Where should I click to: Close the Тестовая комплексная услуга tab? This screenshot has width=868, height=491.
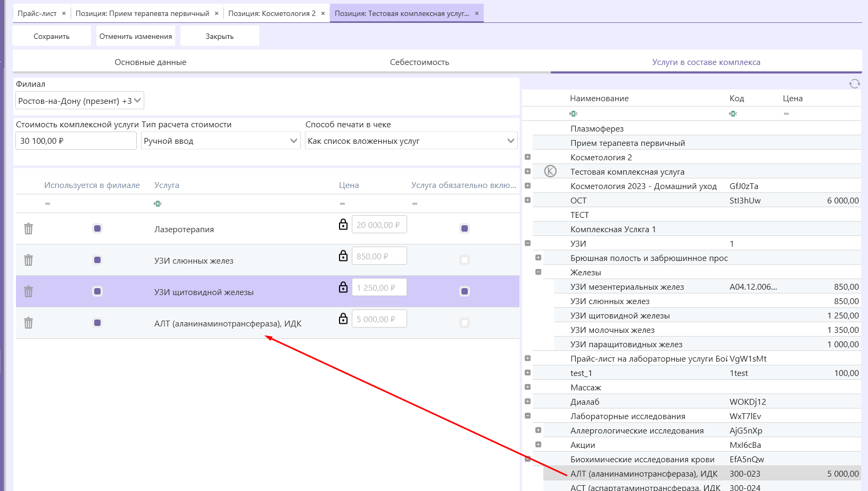477,13
